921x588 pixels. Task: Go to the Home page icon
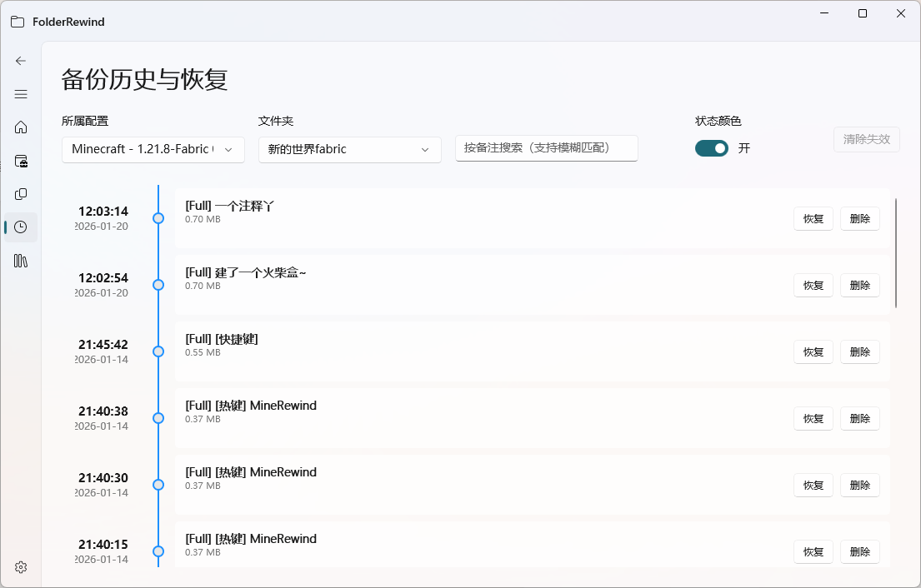click(21, 127)
